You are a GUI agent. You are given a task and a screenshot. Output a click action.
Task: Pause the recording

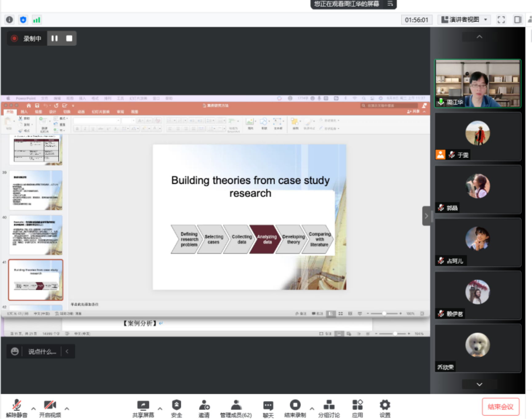coord(54,38)
